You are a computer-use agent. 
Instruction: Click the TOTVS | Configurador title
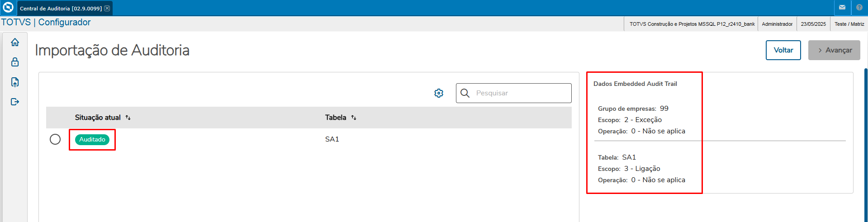[46, 22]
